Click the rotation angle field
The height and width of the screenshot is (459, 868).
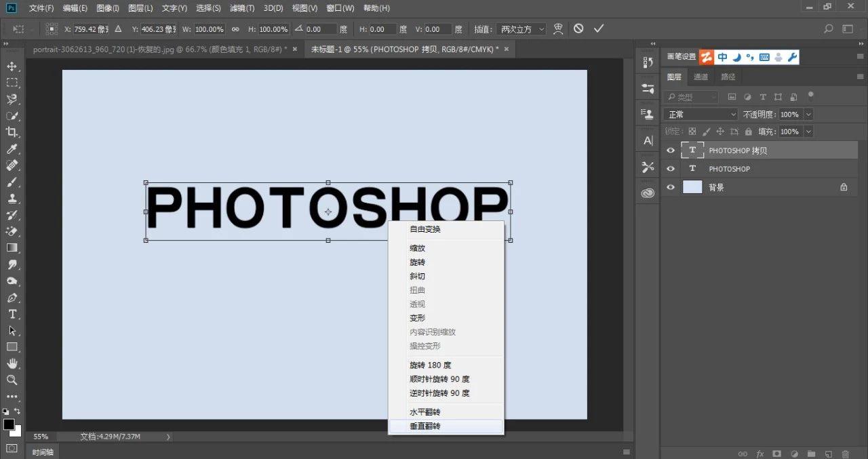tap(321, 29)
